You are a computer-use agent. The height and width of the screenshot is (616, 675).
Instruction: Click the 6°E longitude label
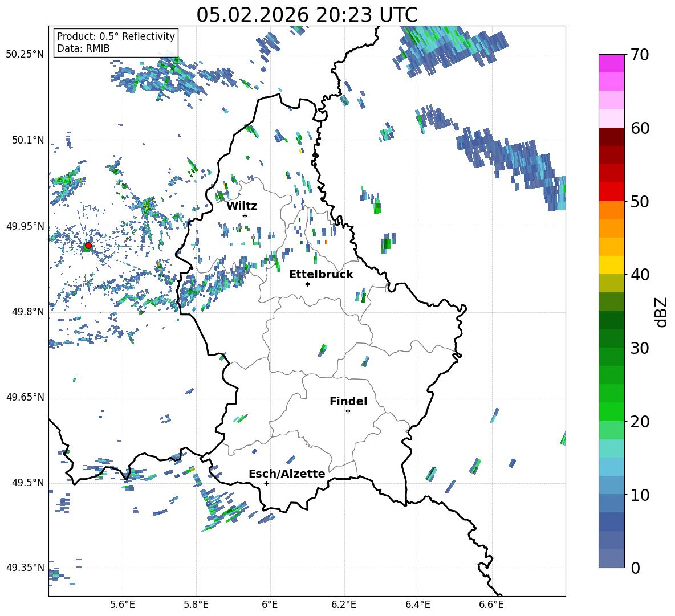(270, 605)
